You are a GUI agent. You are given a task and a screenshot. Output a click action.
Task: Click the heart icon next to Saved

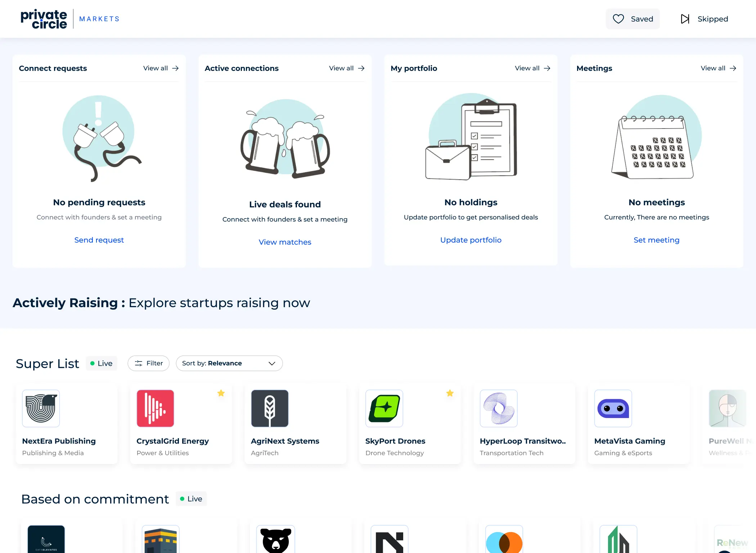(x=618, y=19)
